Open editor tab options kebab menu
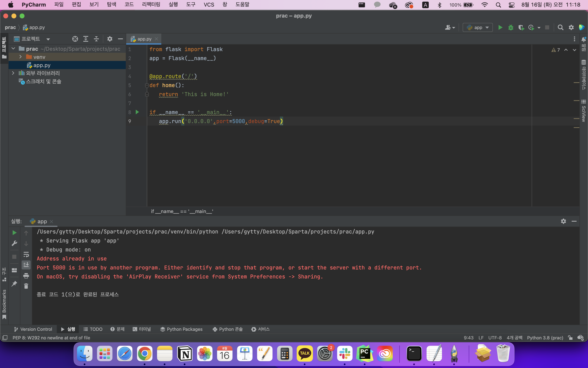Image resolution: width=588 pixels, height=368 pixels. [574, 39]
